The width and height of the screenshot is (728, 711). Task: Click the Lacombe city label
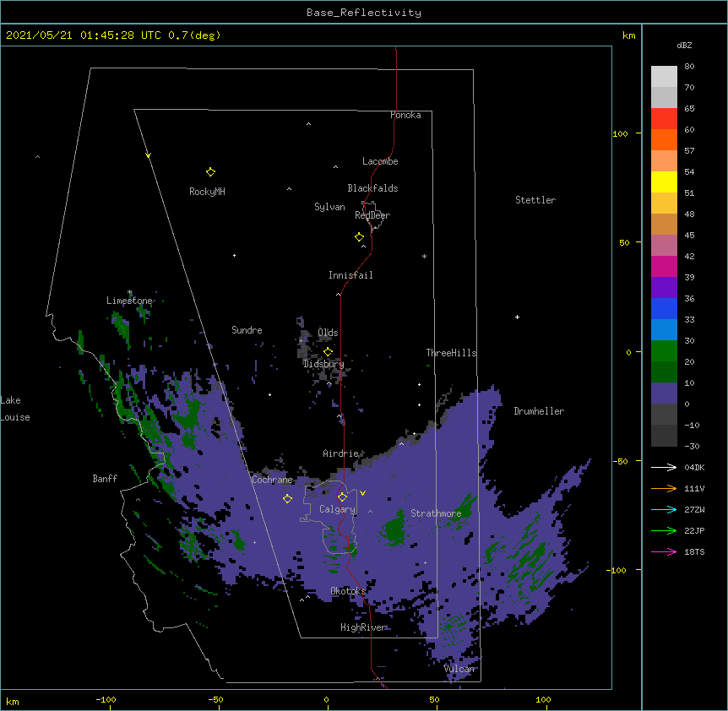380,161
